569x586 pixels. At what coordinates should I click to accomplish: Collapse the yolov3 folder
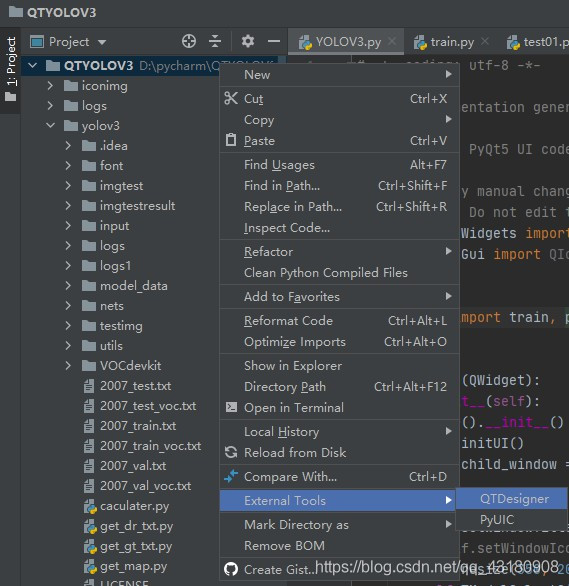50,126
